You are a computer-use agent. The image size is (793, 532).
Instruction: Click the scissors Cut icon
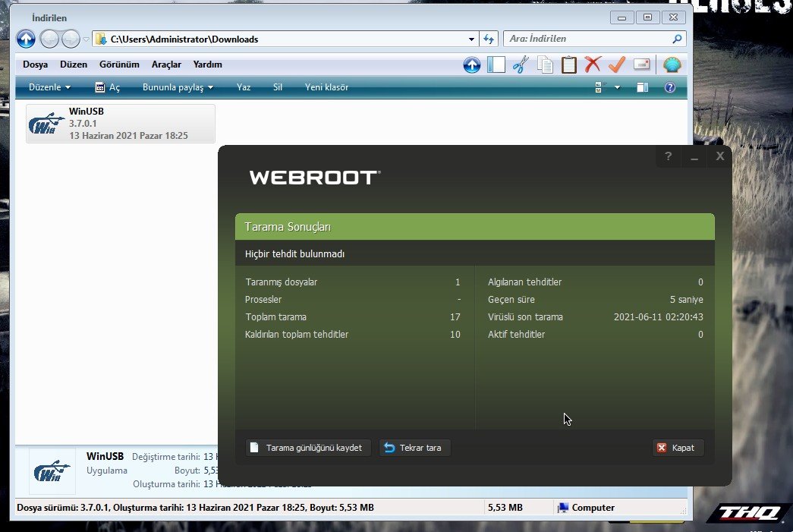[x=521, y=65]
